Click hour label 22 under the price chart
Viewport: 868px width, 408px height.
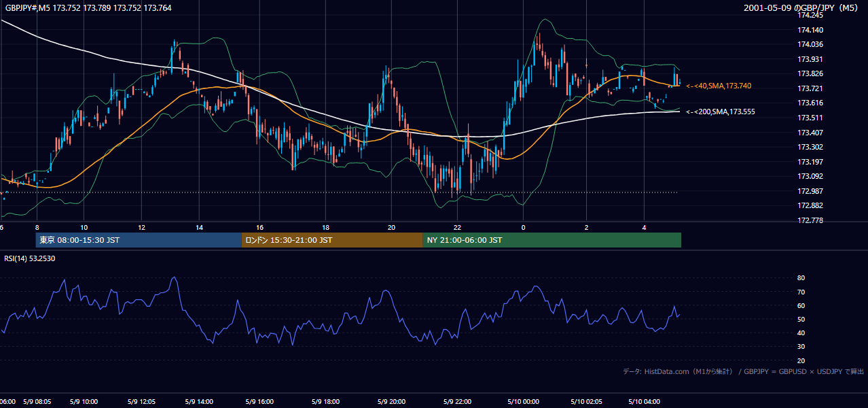click(x=458, y=227)
